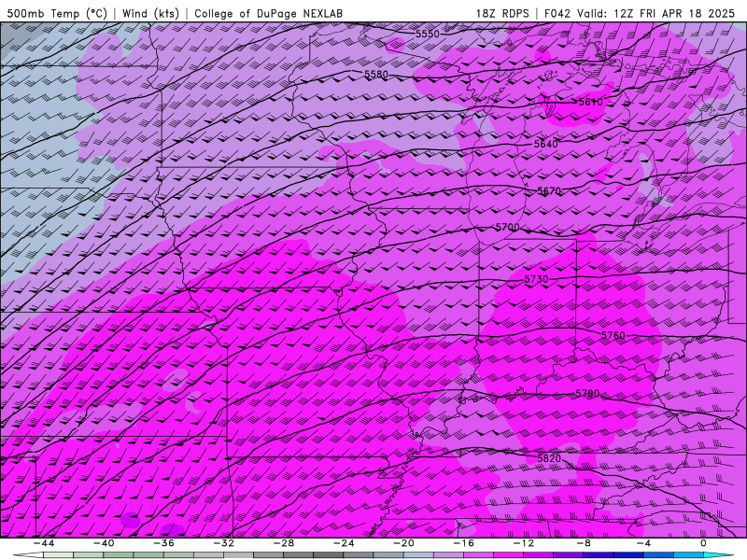The width and height of the screenshot is (747, 560).
Task: Click the 5790 height contour label
Action: [587, 393]
